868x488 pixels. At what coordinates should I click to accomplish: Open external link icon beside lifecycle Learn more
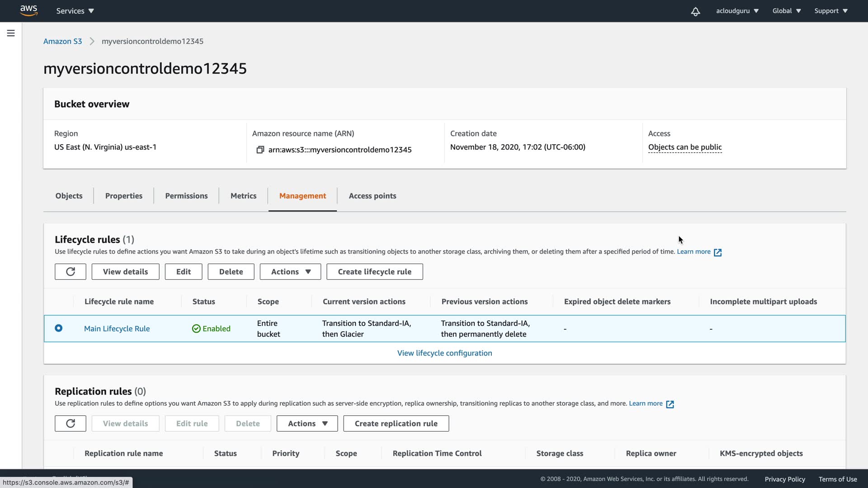pos(717,252)
